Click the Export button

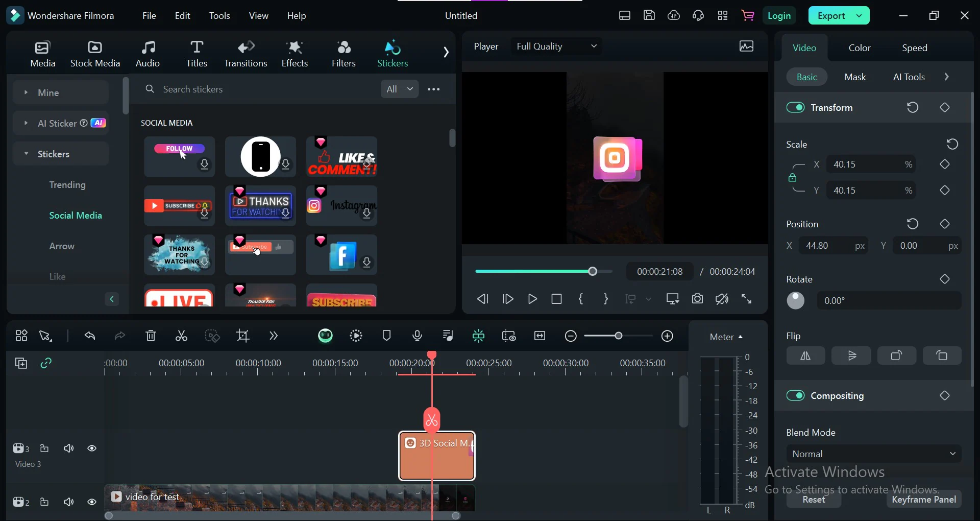click(831, 15)
